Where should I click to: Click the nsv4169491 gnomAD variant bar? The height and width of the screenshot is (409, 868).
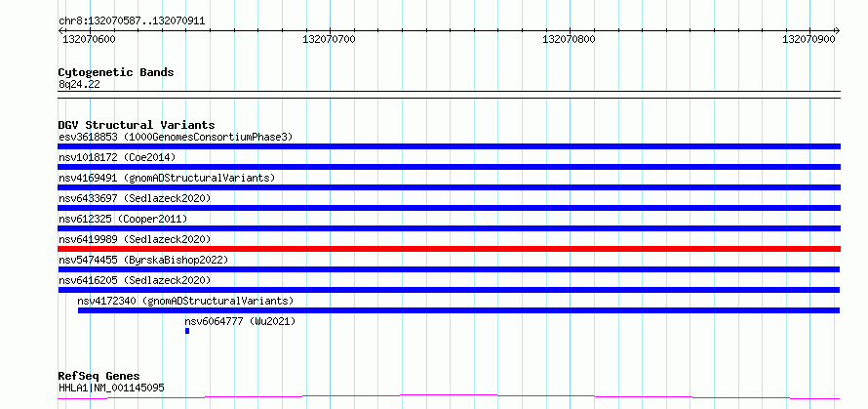[x=449, y=187]
